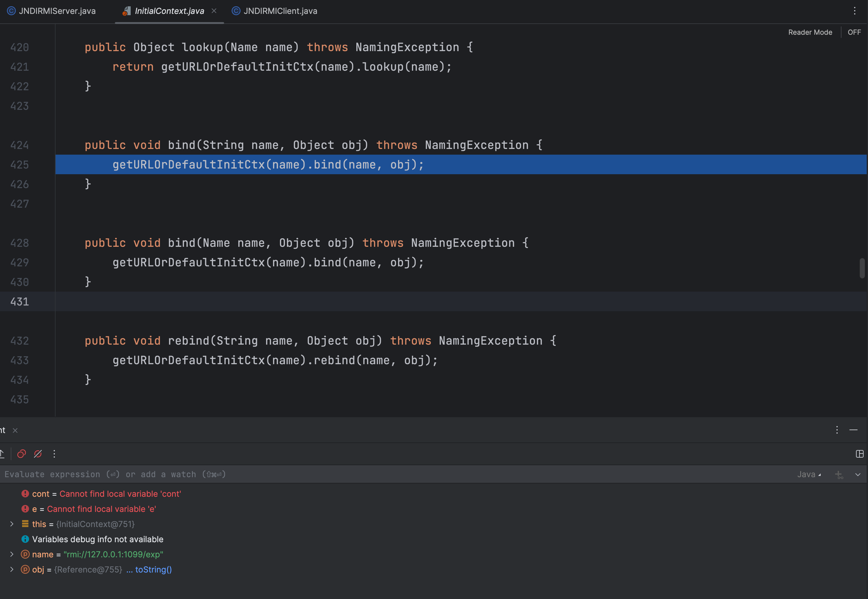
Task: Open the JNDIRMIClient.java tab
Action: coord(275,11)
